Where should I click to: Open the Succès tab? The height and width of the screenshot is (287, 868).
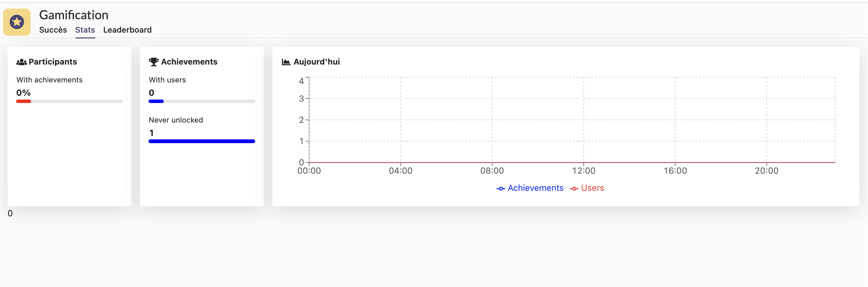click(53, 30)
